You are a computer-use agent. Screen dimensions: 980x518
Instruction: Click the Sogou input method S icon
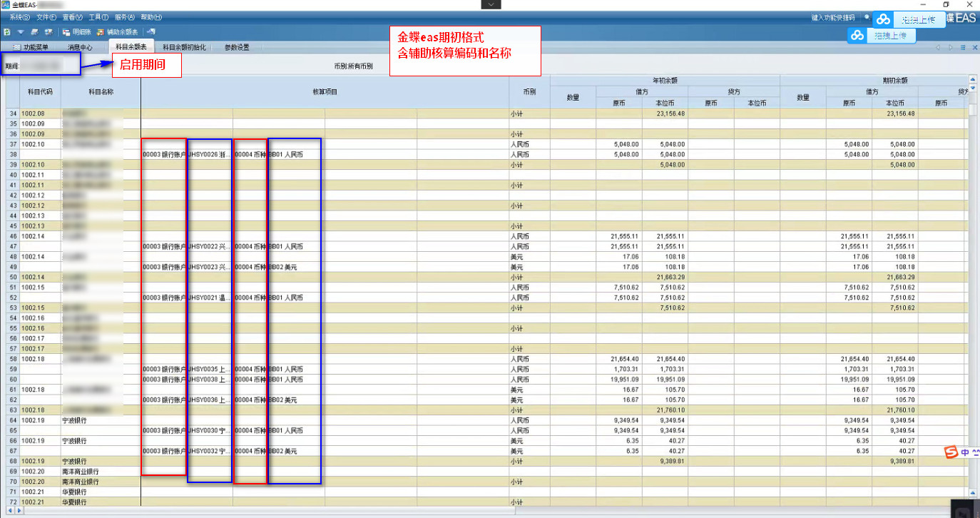click(x=950, y=452)
